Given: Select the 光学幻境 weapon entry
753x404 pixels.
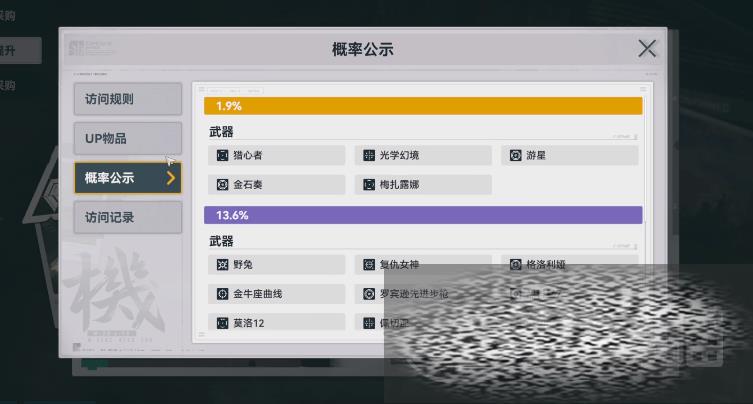Looking at the screenshot, I should (x=423, y=155).
